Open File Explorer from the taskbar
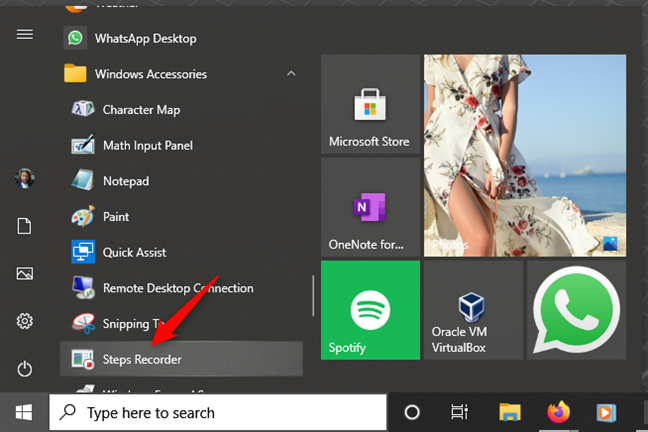Image resolution: width=648 pixels, height=432 pixels. (510, 412)
